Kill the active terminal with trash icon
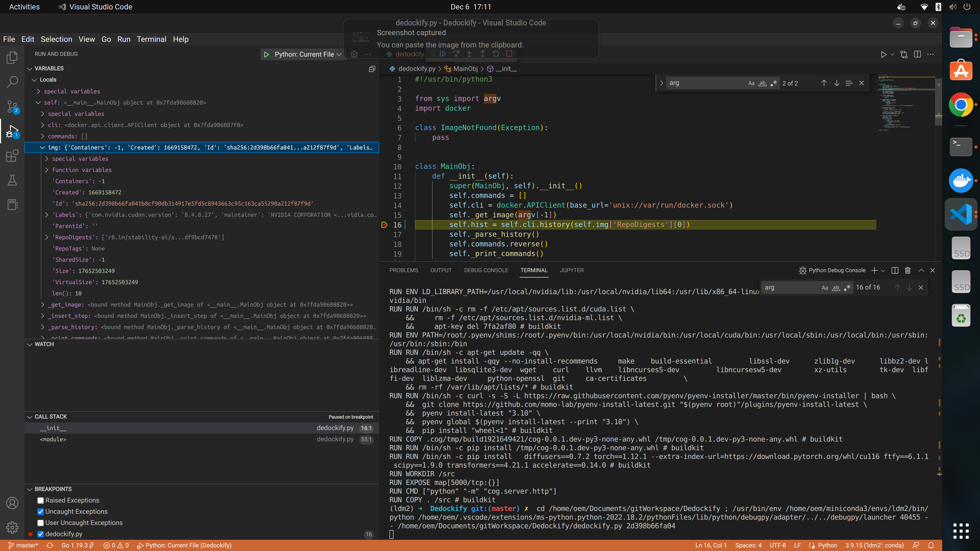 coord(908,270)
